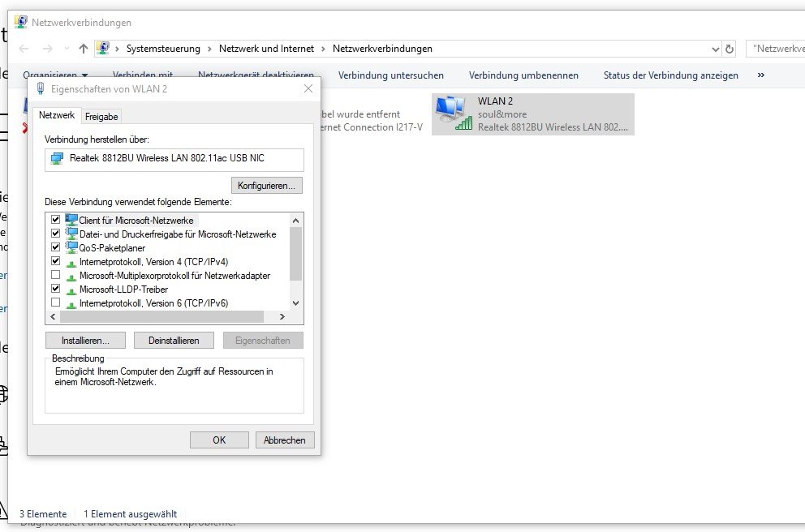The width and height of the screenshot is (805, 532).
Task: Open the Konfigurieren... button
Action: (x=267, y=185)
